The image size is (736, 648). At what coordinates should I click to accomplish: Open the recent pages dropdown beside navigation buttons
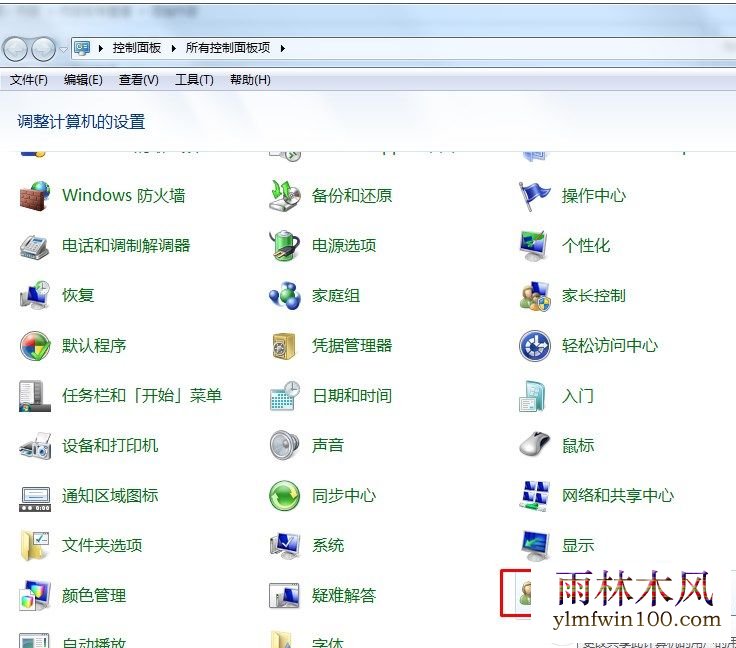coord(63,49)
